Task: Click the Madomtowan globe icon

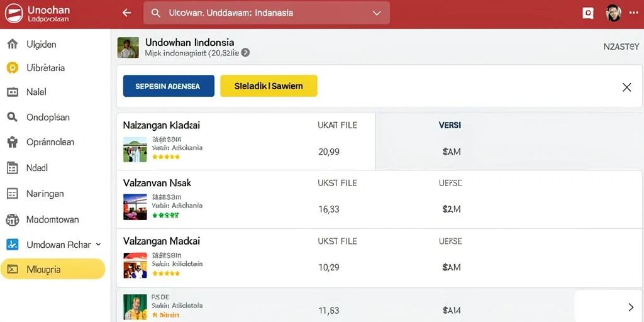Action: (x=13, y=219)
